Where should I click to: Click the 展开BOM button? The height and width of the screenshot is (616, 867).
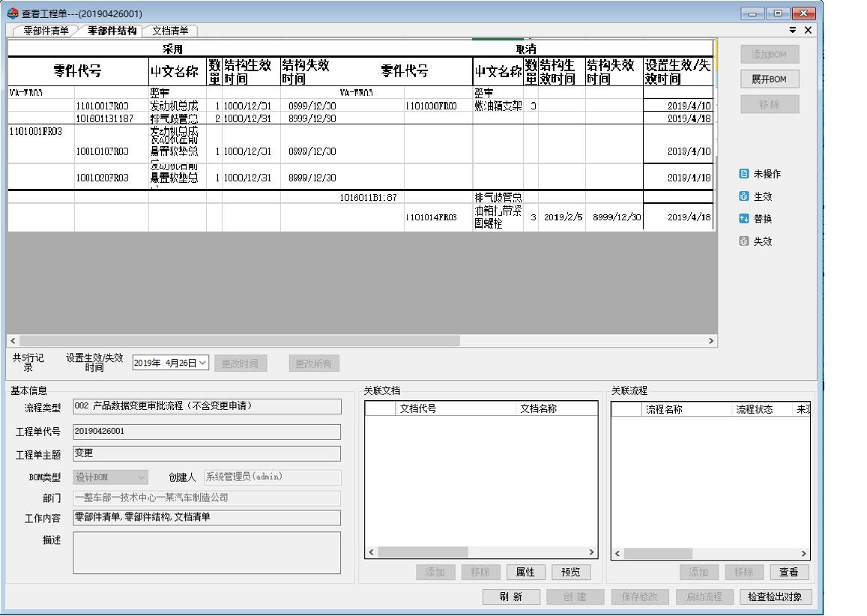pos(769,79)
